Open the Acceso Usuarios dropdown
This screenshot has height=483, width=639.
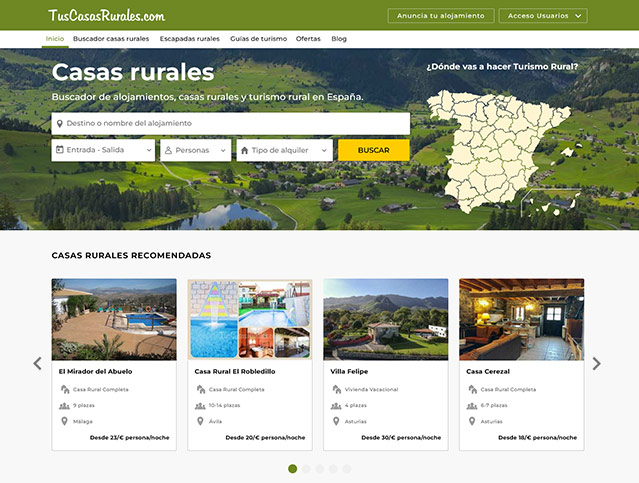543,16
